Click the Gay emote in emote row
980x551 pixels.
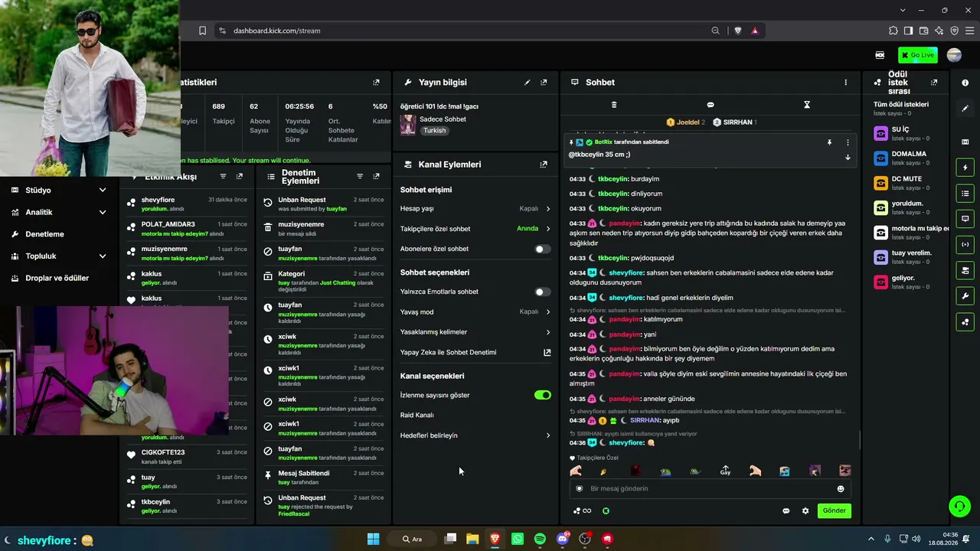pos(725,471)
